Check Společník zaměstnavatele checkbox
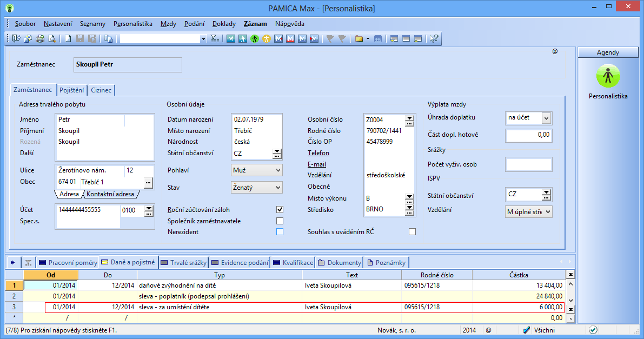This screenshot has height=339, width=644. (x=280, y=221)
